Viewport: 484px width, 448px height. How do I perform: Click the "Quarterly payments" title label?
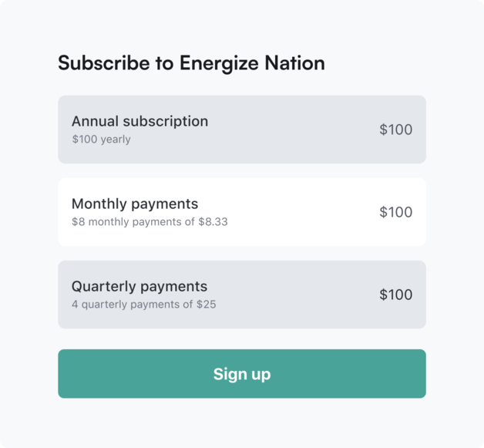click(x=139, y=287)
